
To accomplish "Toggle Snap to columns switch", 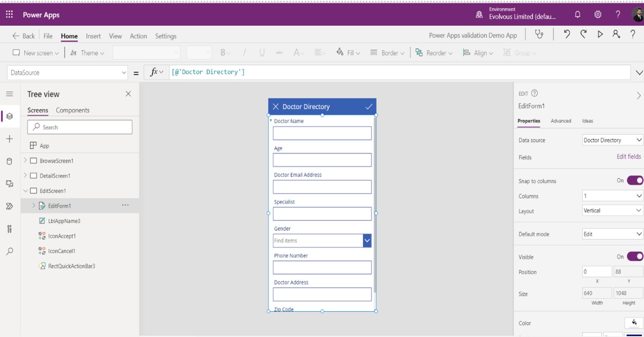I will 635,181.
